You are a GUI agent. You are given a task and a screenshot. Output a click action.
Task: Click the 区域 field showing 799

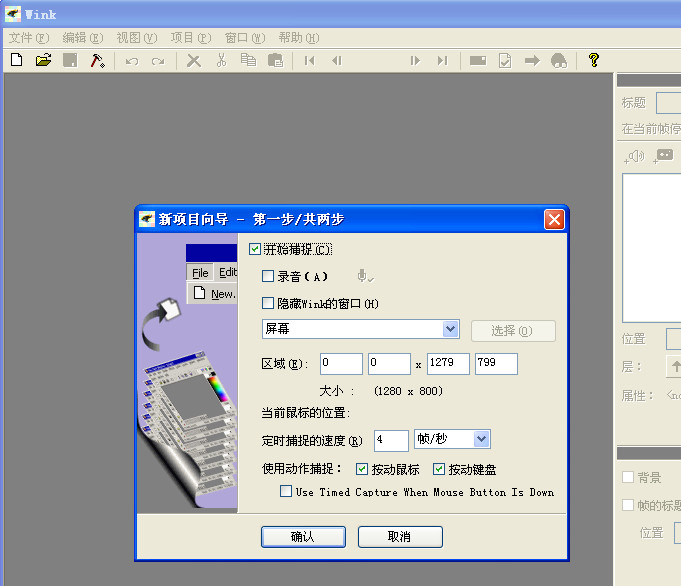496,364
